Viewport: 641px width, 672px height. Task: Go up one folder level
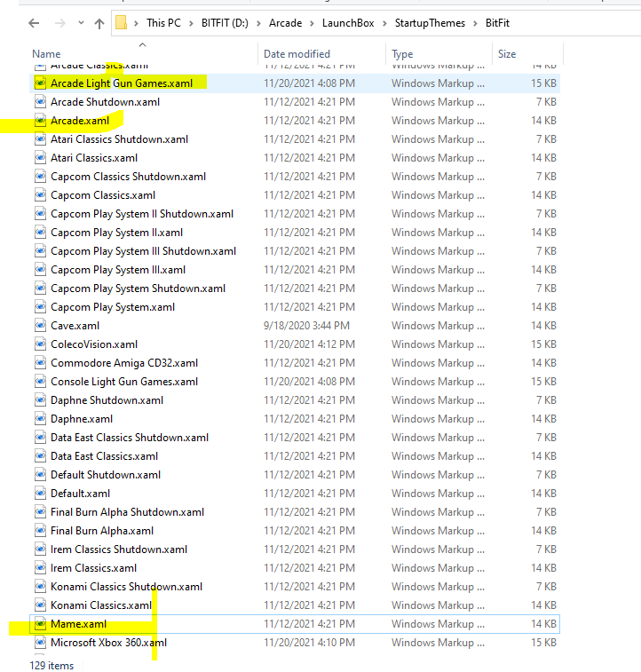click(x=99, y=23)
